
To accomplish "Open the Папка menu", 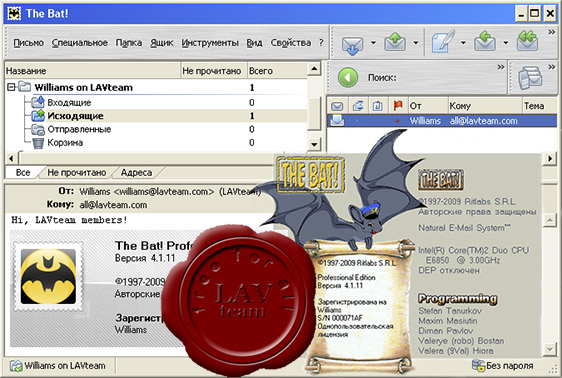I will 128,43.
